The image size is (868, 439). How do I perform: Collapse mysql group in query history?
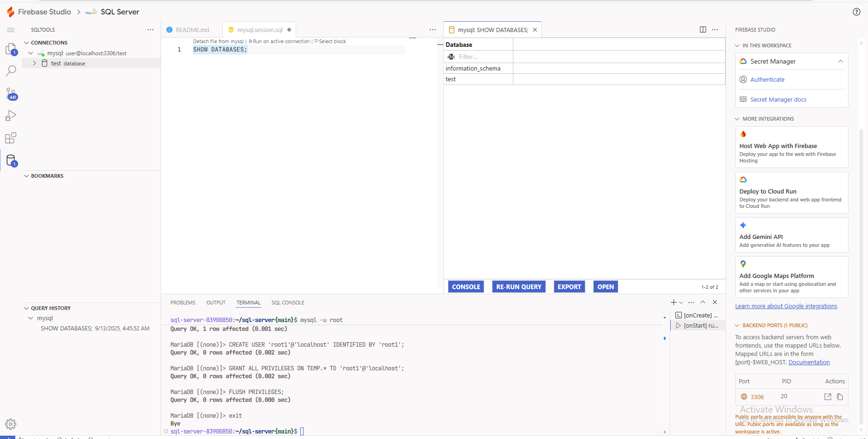(31, 318)
